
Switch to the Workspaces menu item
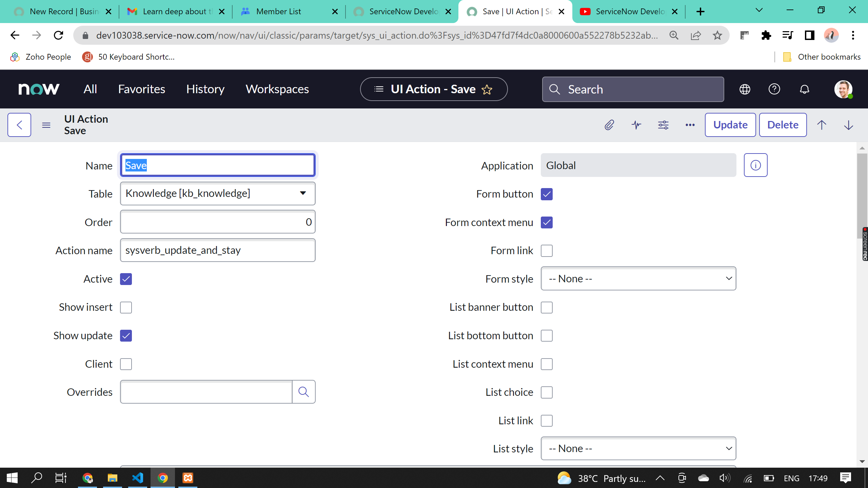click(x=277, y=89)
